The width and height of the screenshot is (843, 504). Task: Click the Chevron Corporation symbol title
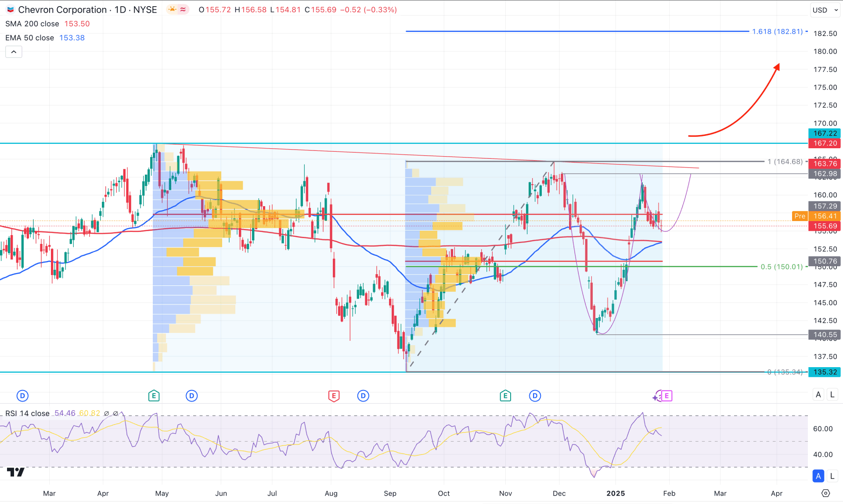62,10
